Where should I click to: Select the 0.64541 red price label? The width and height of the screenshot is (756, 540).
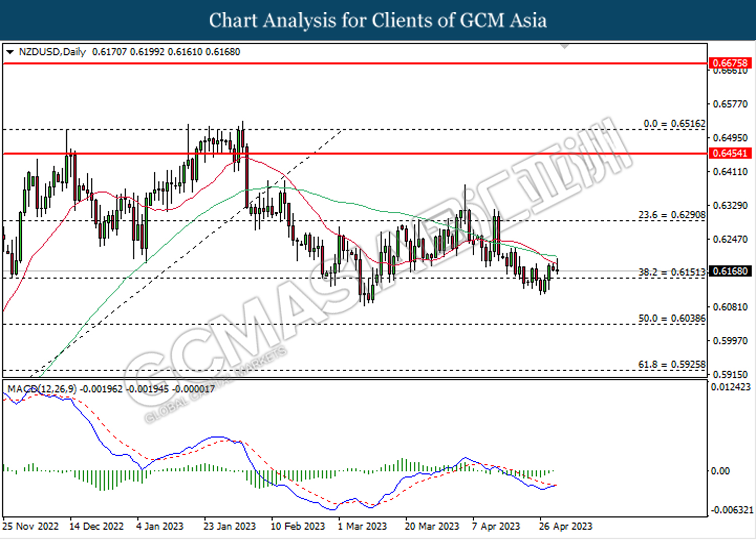[x=730, y=153]
